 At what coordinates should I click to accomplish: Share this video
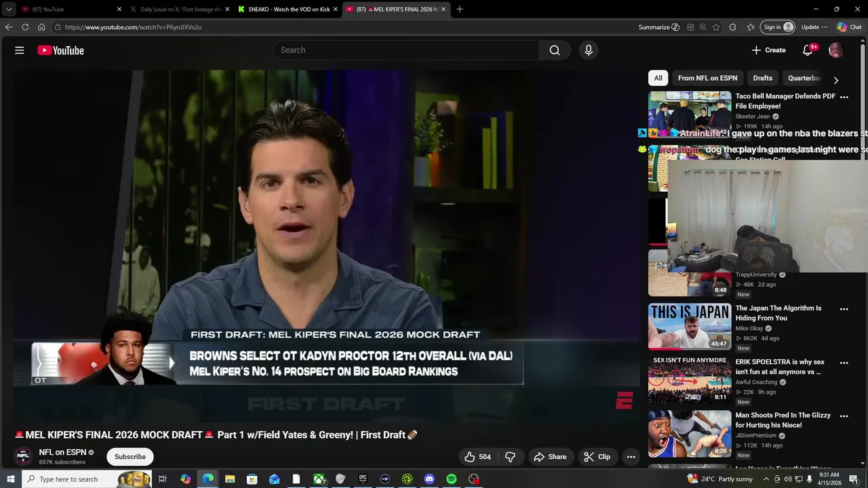[x=550, y=457]
